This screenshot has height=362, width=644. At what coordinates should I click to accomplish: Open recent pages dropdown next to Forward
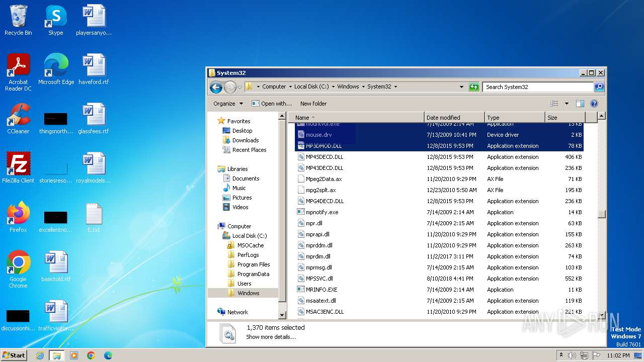(239, 87)
